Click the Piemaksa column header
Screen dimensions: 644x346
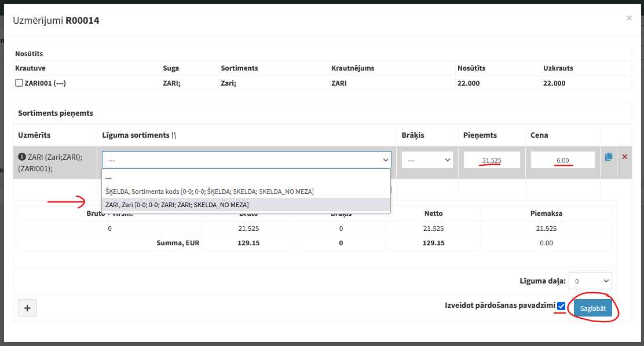tap(546, 213)
